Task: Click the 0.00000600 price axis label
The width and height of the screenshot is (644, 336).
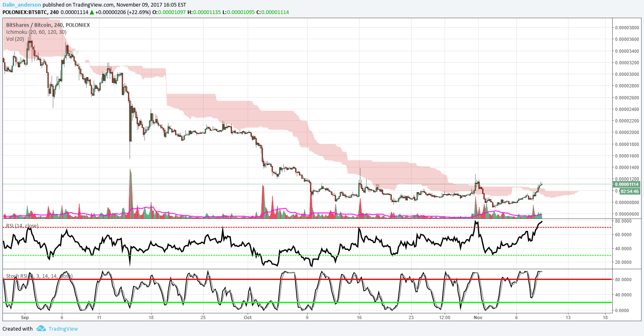Action: [627, 214]
